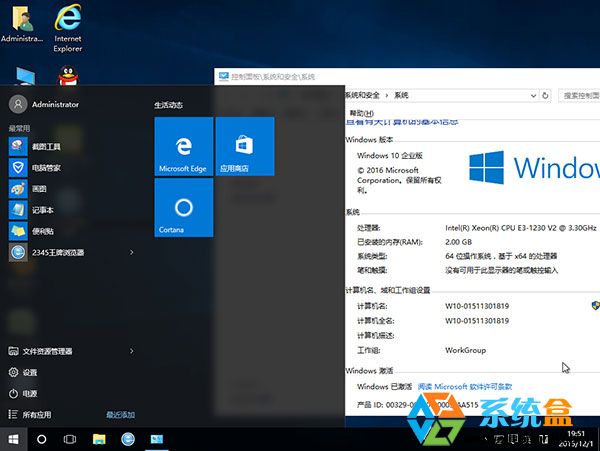The width and height of the screenshot is (600, 451).
Task: Click the Windows 10 企业版 edition text
Action: pos(390,155)
